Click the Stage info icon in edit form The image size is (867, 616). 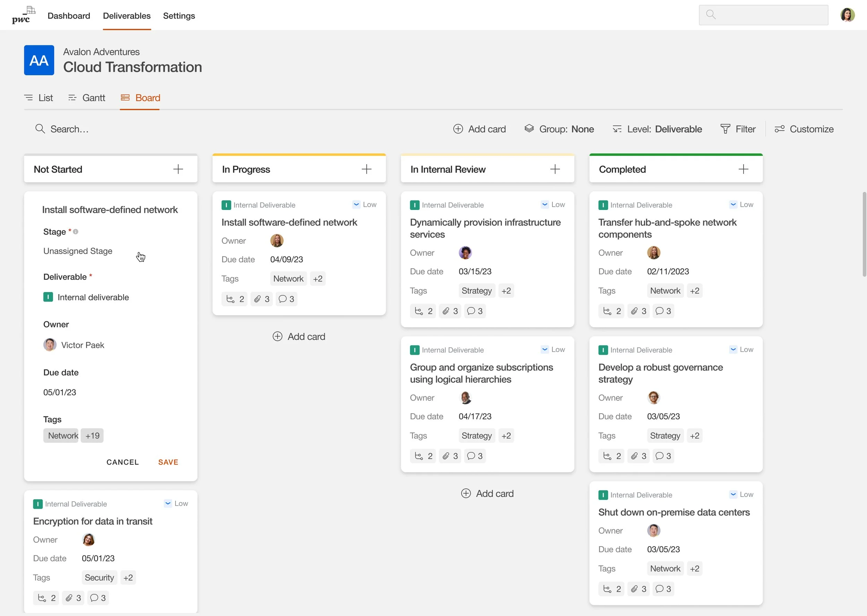[x=76, y=232]
